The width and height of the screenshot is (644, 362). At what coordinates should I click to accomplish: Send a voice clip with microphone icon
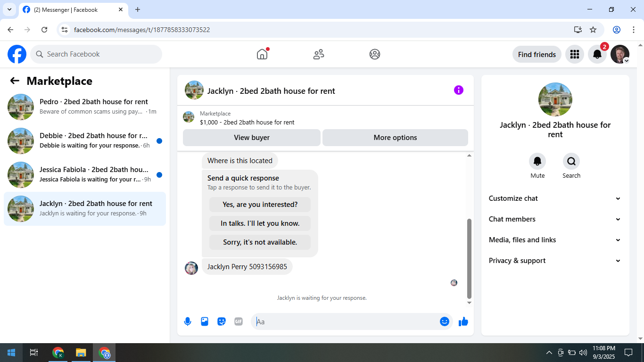(188, 321)
